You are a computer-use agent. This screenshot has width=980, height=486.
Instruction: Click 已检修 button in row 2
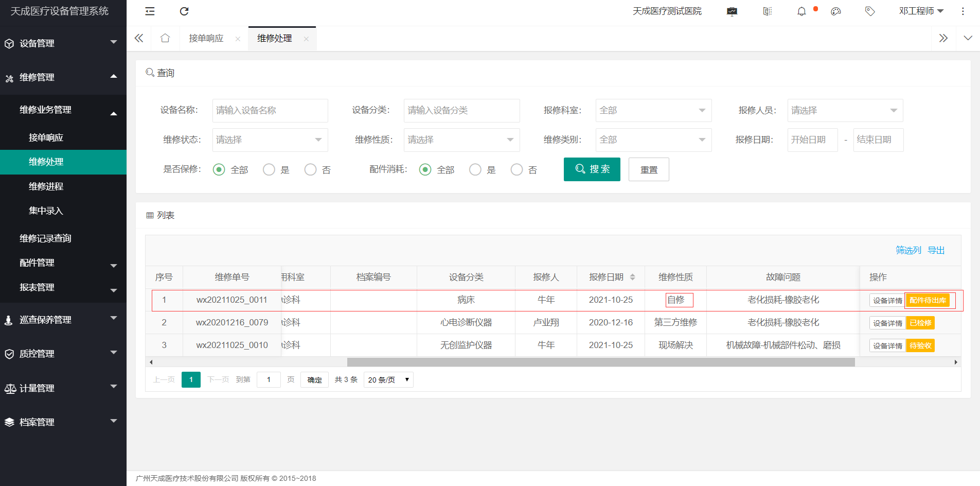pyautogui.click(x=920, y=323)
